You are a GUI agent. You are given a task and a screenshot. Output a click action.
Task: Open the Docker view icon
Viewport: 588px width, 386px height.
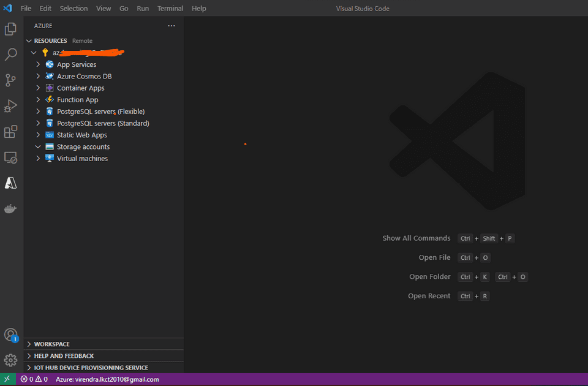10,208
